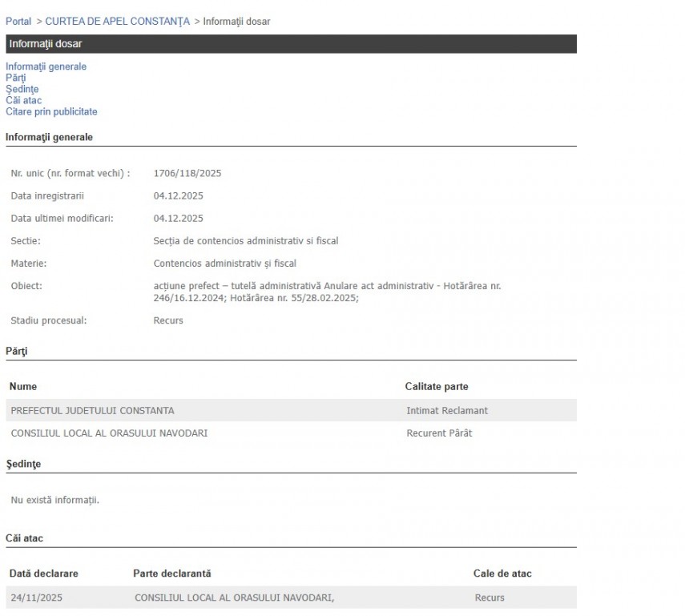Select the 24/11/2025 declaration date cell
The height and width of the screenshot is (616, 685).
(x=35, y=598)
